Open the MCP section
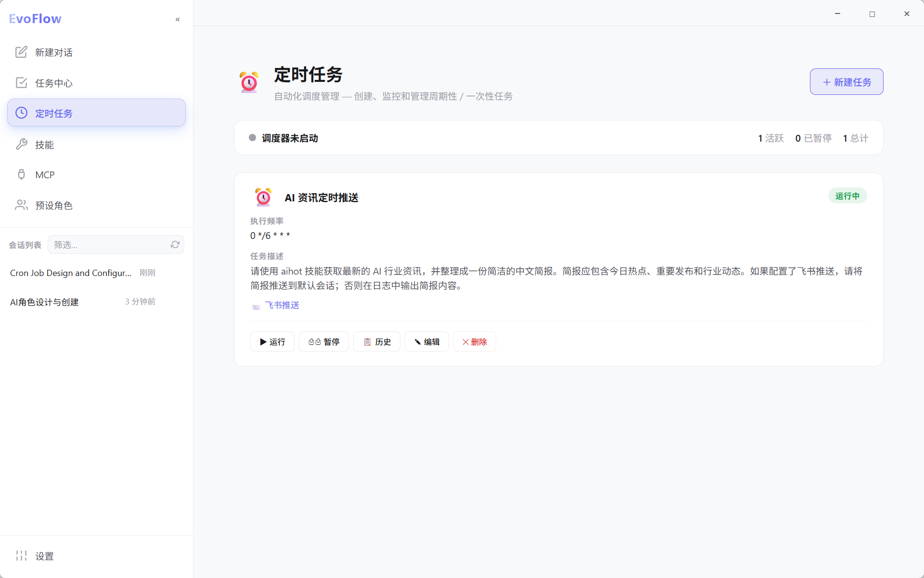Image resolution: width=924 pixels, height=578 pixels. 96,174
